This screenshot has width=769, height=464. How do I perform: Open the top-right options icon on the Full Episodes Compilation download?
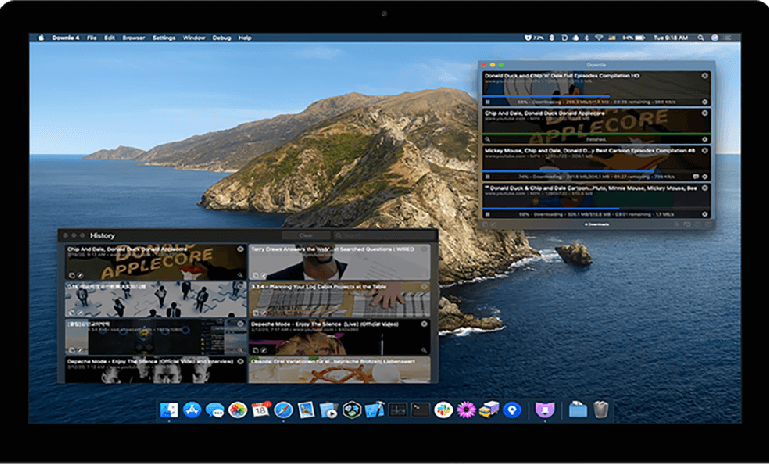coord(705,76)
